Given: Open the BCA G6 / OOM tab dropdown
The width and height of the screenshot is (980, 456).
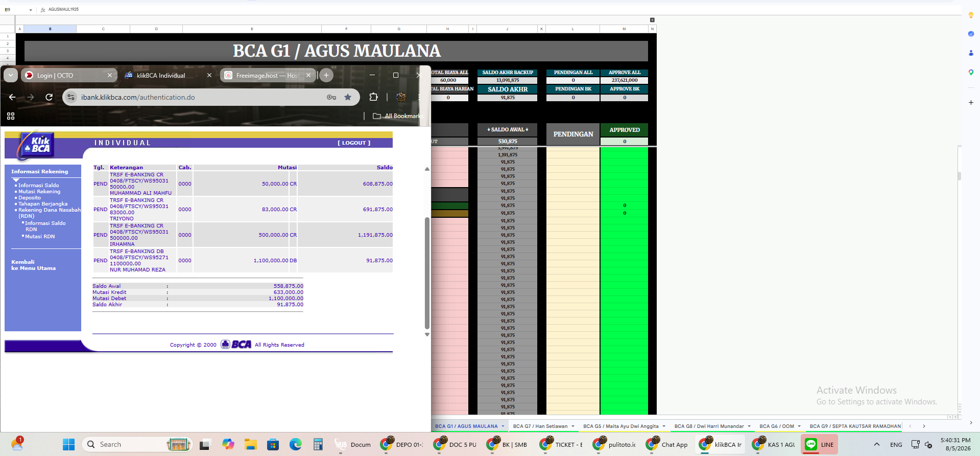Looking at the screenshot, I should [799, 426].
